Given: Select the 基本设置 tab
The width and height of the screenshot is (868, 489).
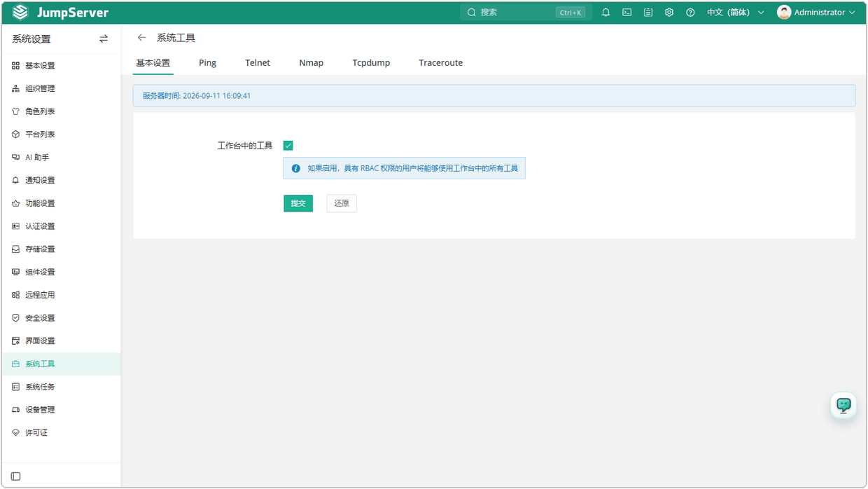Looking at the screenshot, I should [153, 63].
